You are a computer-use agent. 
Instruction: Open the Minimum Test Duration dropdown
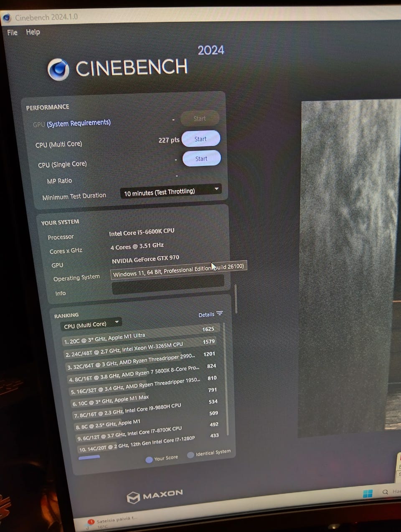coord(171,192)
